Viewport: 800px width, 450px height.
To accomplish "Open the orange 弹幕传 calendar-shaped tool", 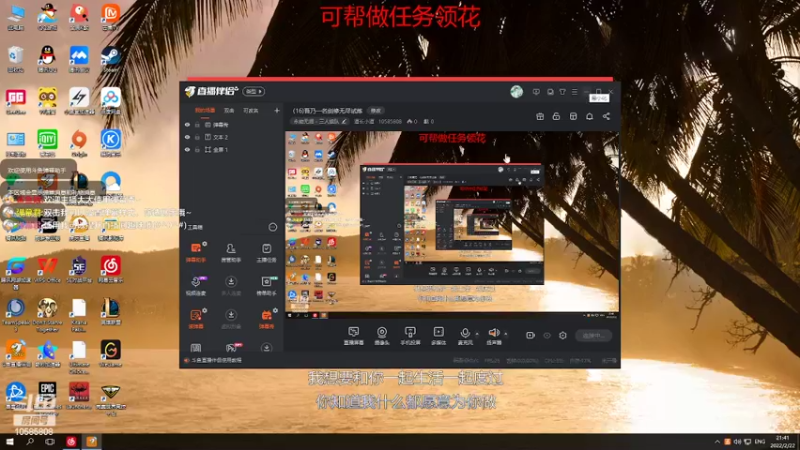I will tap(266, 318).
